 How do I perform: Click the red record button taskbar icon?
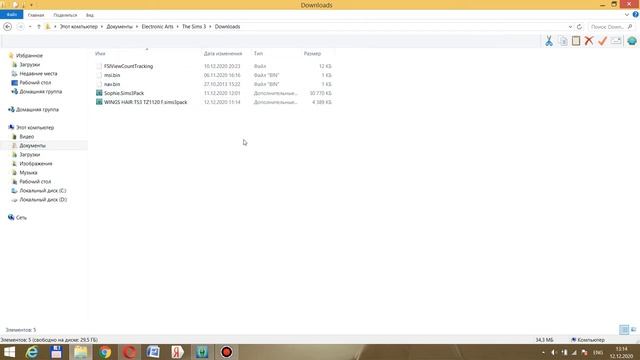coord(227,352)
